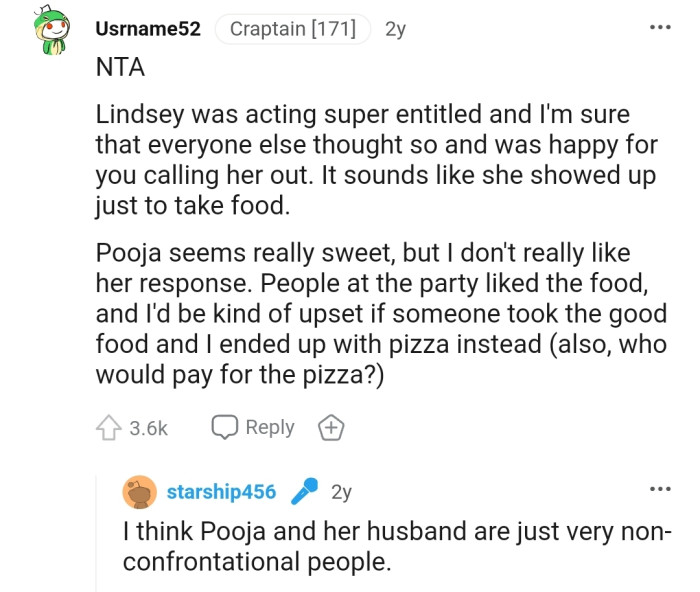Open more options for starship456's reply
The height and width of the screenshot is (592, 700).
point(659,488)
